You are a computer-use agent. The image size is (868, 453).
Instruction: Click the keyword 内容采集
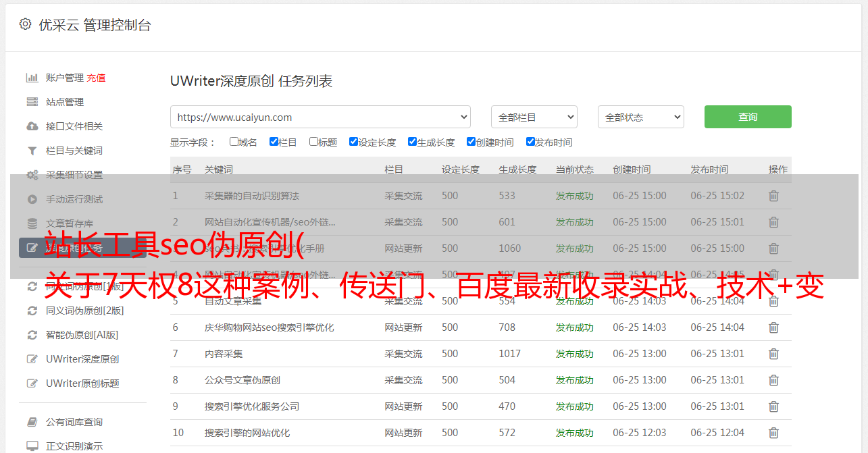[x=224, y=354]
